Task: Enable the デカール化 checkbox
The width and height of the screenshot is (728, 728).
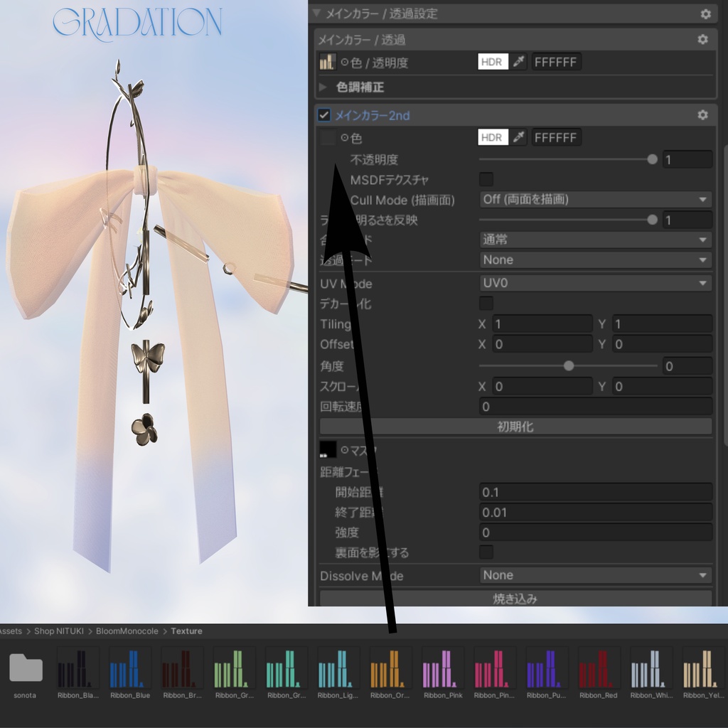Action: [x=486, y=303]
